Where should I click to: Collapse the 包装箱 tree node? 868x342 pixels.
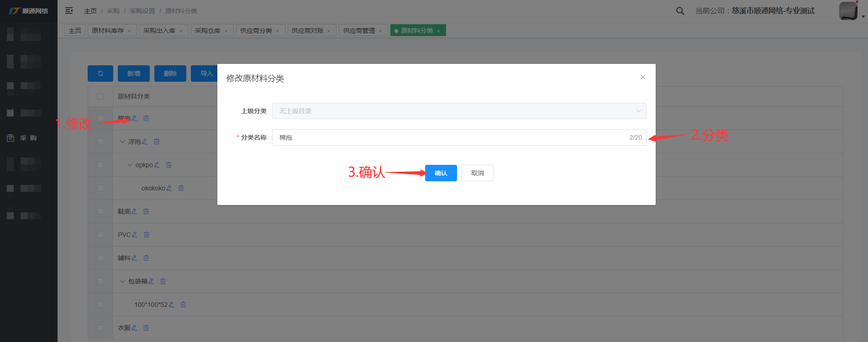point(122,281)
